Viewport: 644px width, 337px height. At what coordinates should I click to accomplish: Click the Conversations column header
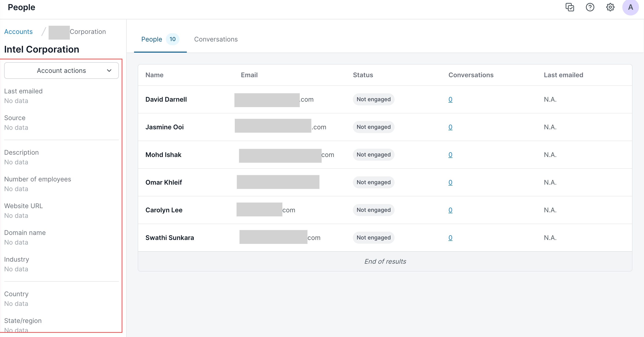pyautogui.click(x=471, y=75)
